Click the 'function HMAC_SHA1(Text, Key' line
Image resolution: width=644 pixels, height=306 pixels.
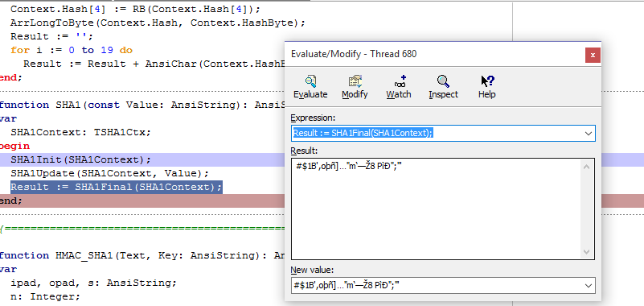pos(142,255)
